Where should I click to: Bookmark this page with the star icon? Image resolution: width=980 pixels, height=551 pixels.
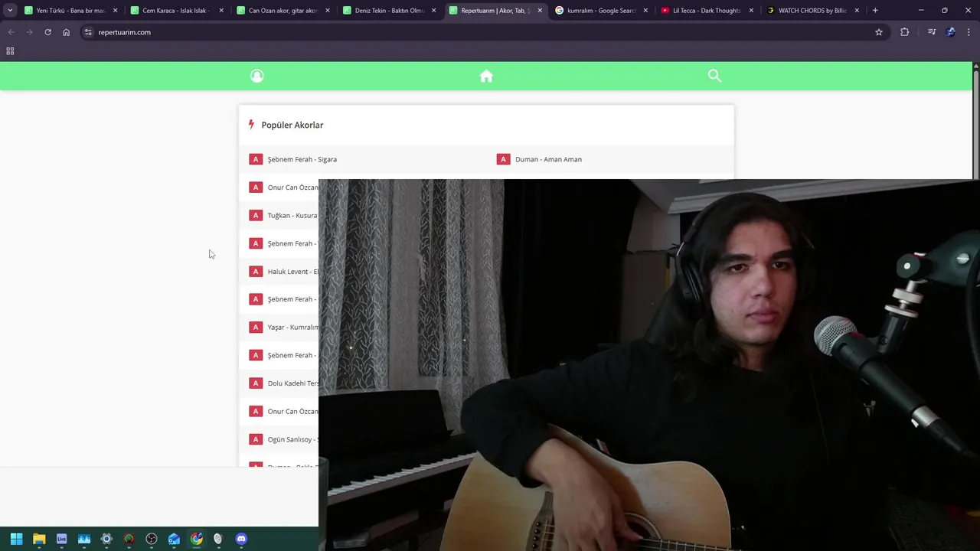(x=879, y=32)
